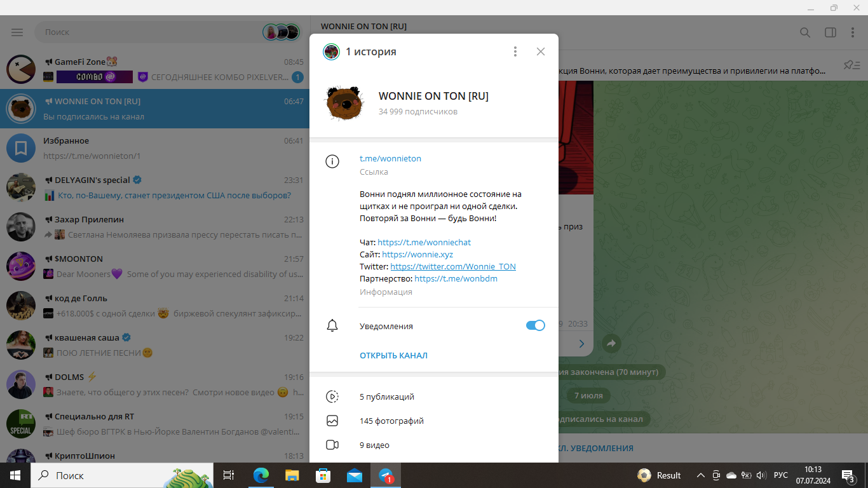Toggle the right sidebar panel icon
The image size is (868, 488).
tap(831, 32)
